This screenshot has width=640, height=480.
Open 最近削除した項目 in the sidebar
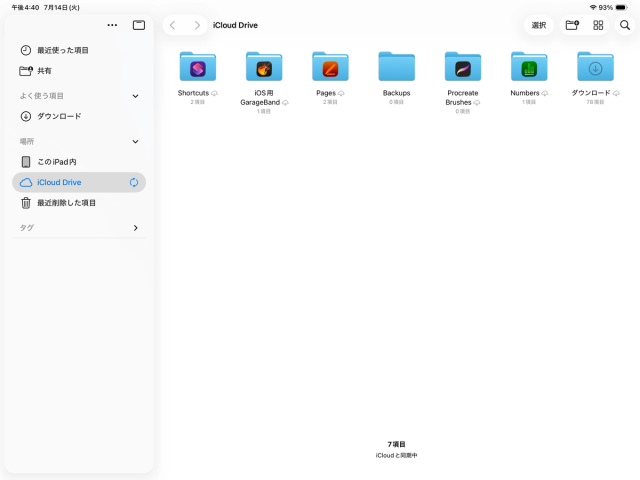[79, 203]
